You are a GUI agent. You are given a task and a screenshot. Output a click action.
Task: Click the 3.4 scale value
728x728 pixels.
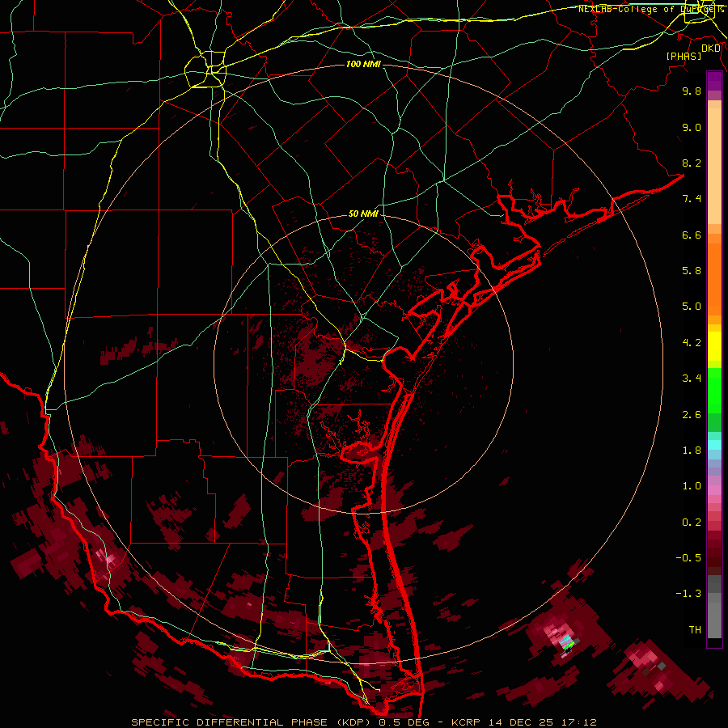click(x=692, y=379)
